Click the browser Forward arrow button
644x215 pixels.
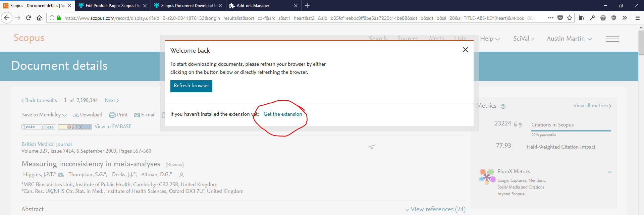point(18,18)
